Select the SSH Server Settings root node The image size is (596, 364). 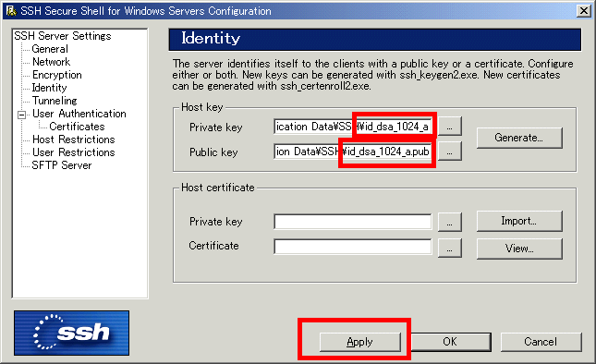click(63, 36)
